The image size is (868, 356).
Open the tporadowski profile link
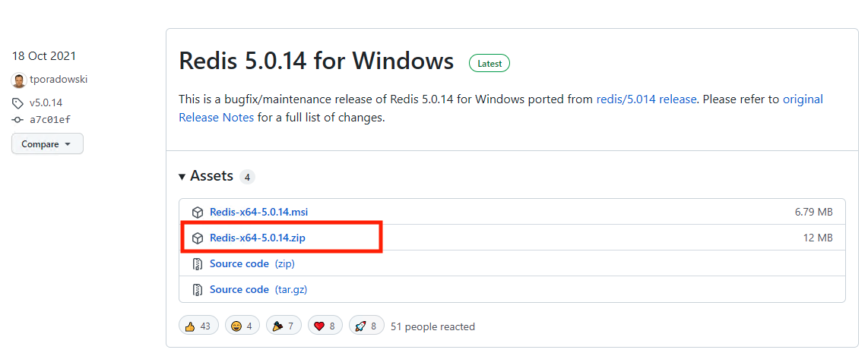(x=59, y=79)
